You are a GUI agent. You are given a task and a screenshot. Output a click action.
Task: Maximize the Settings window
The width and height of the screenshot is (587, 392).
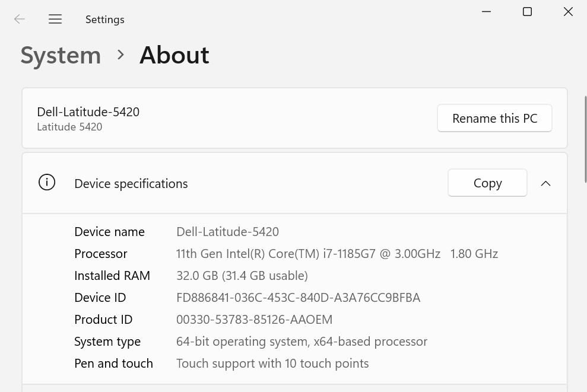click(527, 12)
